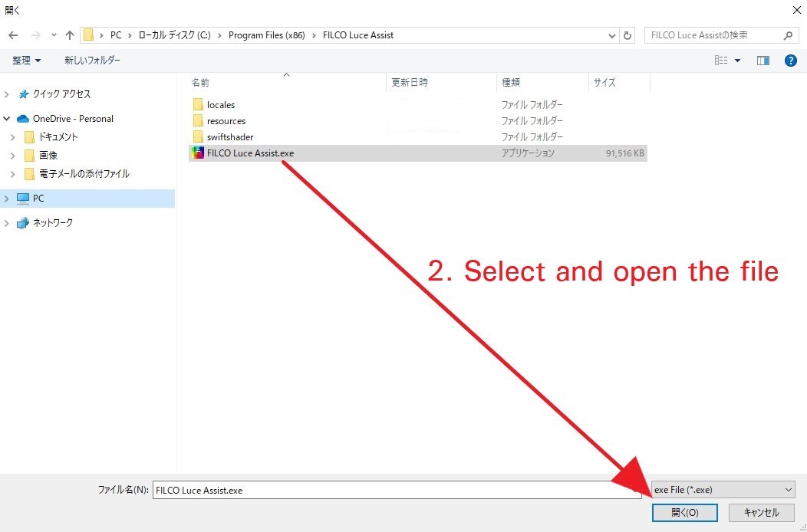Collapse the OneDrive - Personal node
Screen dimensions: 807x532
(x=7, y=119)
